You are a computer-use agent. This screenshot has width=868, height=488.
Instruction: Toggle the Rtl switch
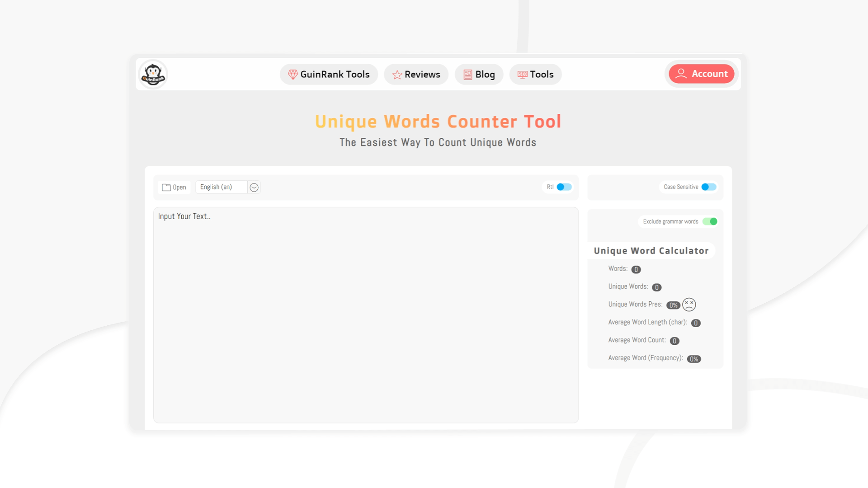coord(564,187)
